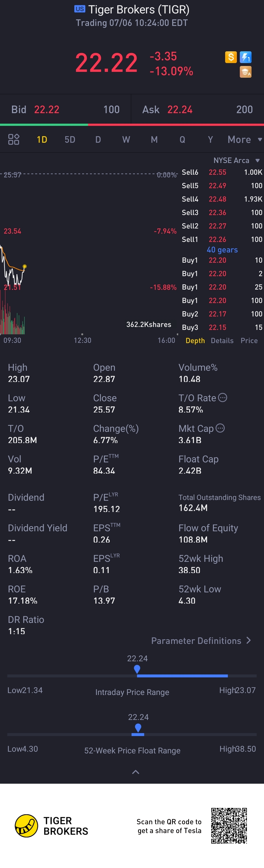Expand the More timeframe dropdown

tap(245, 140)
